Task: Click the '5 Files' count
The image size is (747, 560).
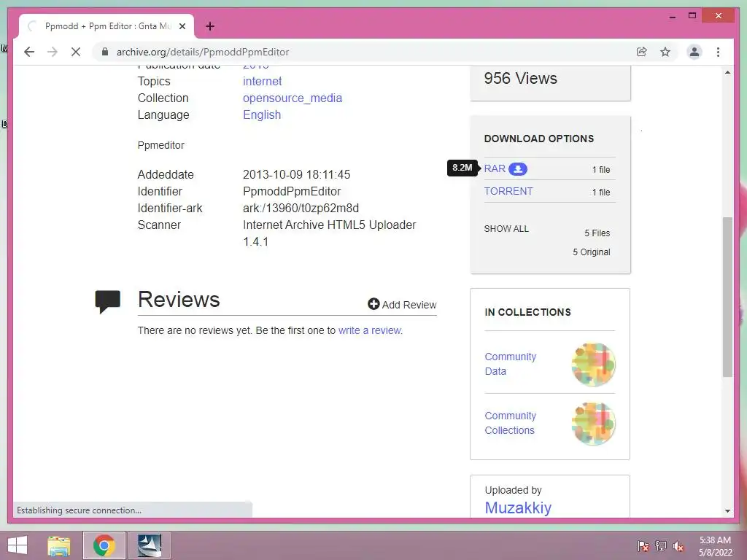Action: (597, 233)
